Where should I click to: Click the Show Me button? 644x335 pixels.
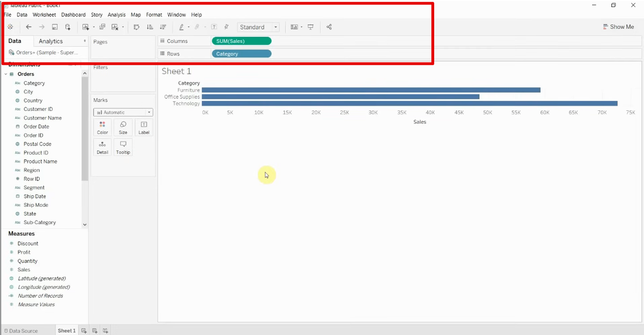tap(618, 26)
